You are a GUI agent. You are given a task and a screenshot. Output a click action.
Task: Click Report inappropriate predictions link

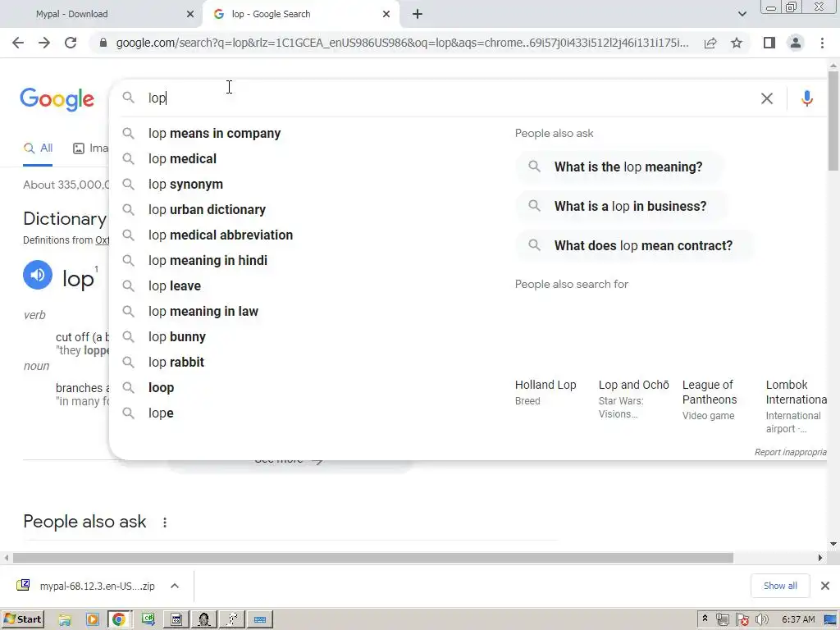coord(790,452)
